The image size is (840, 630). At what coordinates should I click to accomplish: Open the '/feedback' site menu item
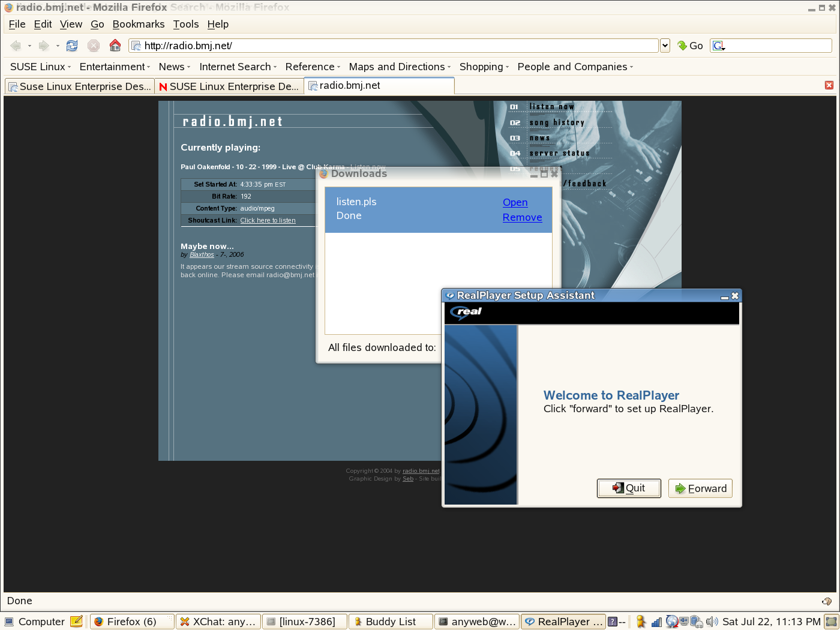[584, 184]
